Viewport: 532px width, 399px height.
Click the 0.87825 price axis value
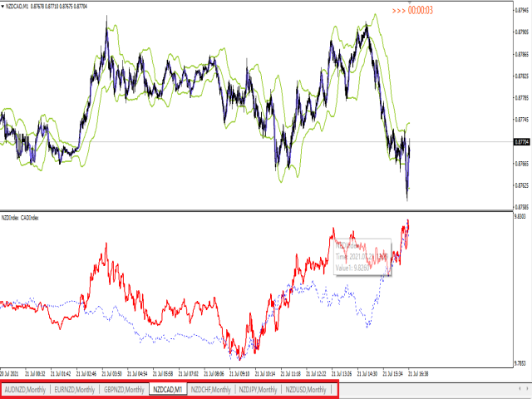[x=522, y=76]
